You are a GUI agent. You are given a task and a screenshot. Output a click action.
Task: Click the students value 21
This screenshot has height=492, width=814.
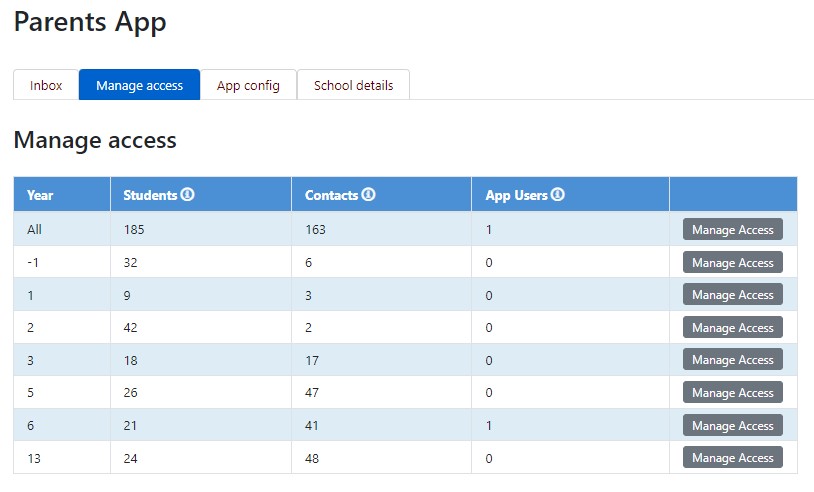tap(130, 426)
